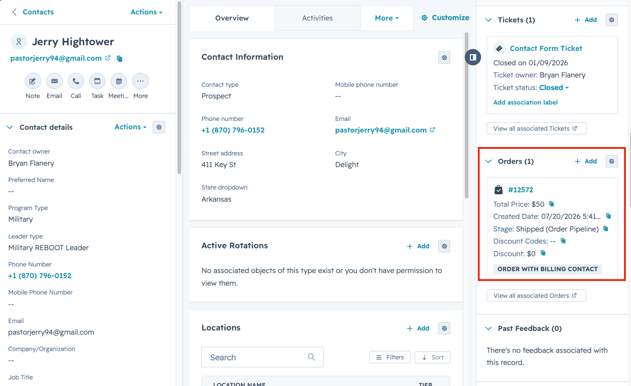Schedule a meeting via the Meeting icon

119,81
